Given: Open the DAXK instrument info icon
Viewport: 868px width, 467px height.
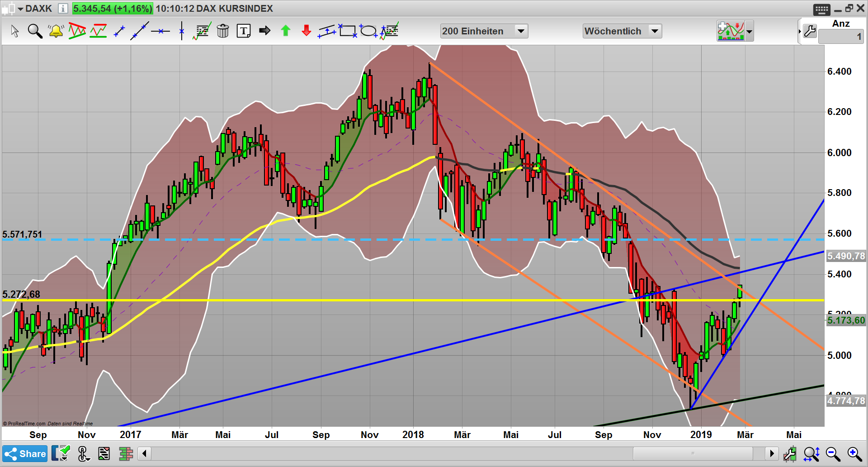Looking at the screenshot, I should coord(63,8).
